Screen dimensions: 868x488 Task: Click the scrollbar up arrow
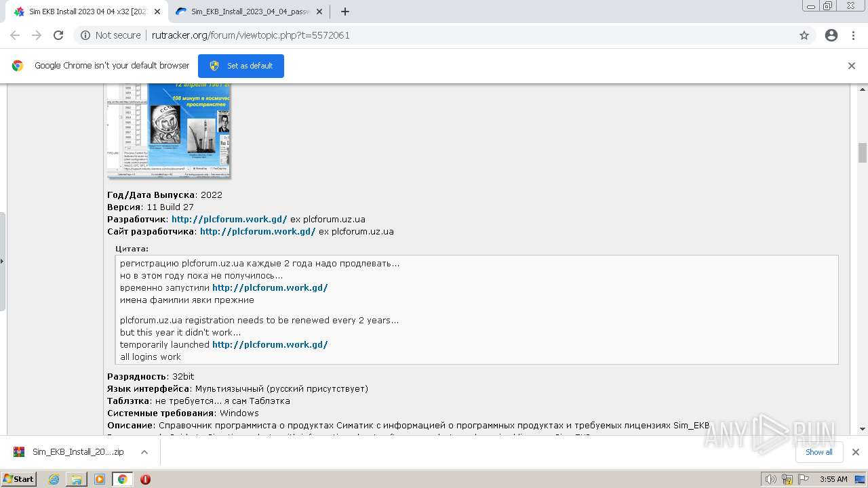[x=863, y=89]
